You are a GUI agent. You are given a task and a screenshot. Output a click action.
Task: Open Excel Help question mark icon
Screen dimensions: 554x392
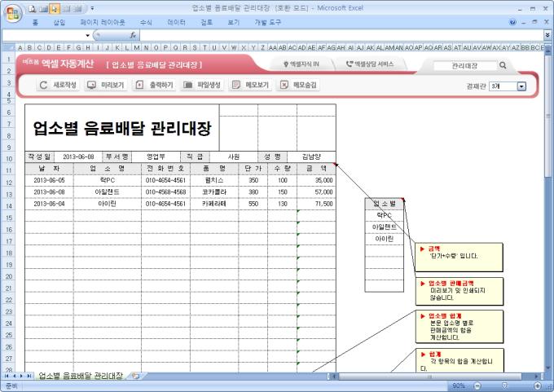[x=512, y=22]
